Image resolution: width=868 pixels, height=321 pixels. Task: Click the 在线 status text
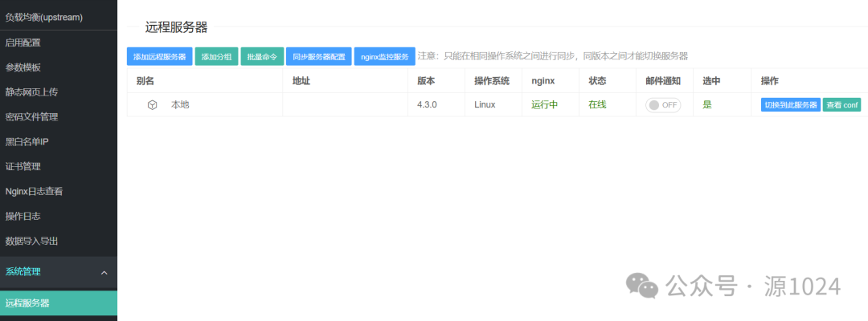click(x=597, y=104)
